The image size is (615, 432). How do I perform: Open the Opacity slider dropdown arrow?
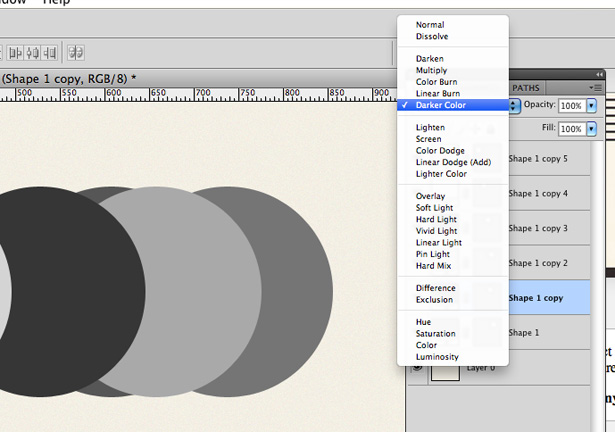[x=591, y=106]
